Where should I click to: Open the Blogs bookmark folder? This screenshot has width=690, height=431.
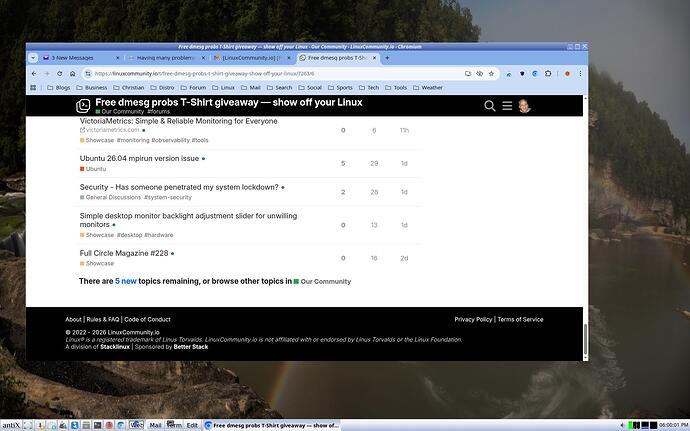click(59, 88)
